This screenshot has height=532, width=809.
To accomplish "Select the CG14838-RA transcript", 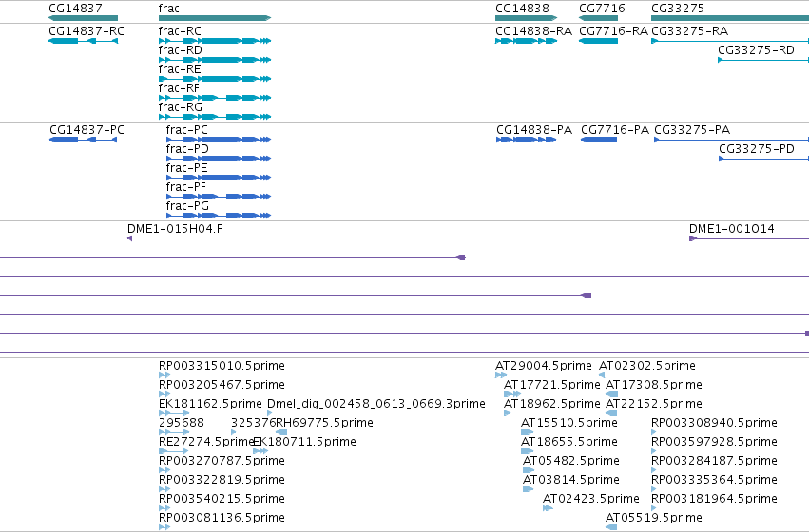I will (527, 41).
